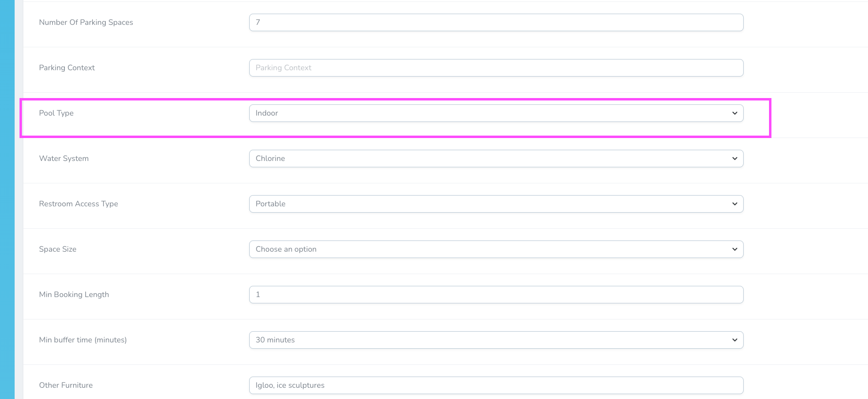Open the Portable Restroom Access selector
Viewport: 868px width, 399px height.
pos(496,203)
